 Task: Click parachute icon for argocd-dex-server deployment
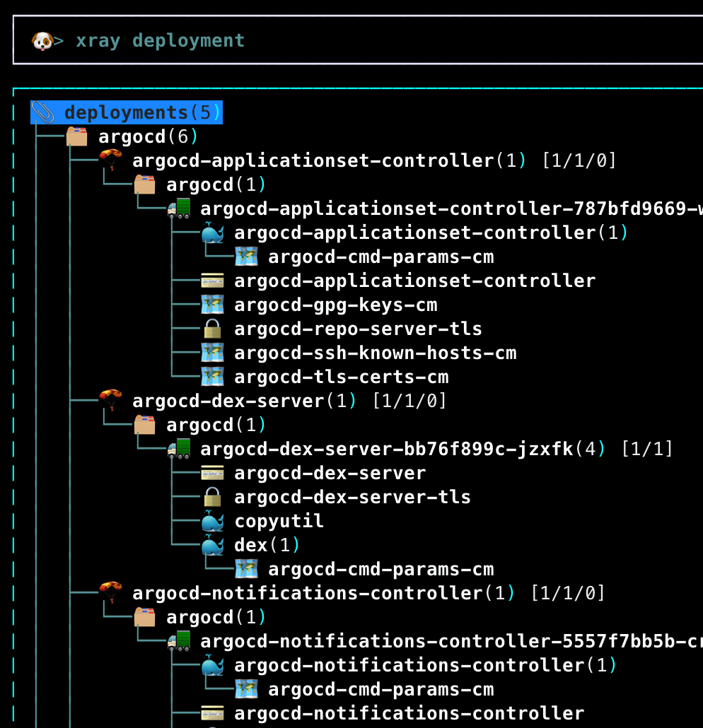click(110, 401)
